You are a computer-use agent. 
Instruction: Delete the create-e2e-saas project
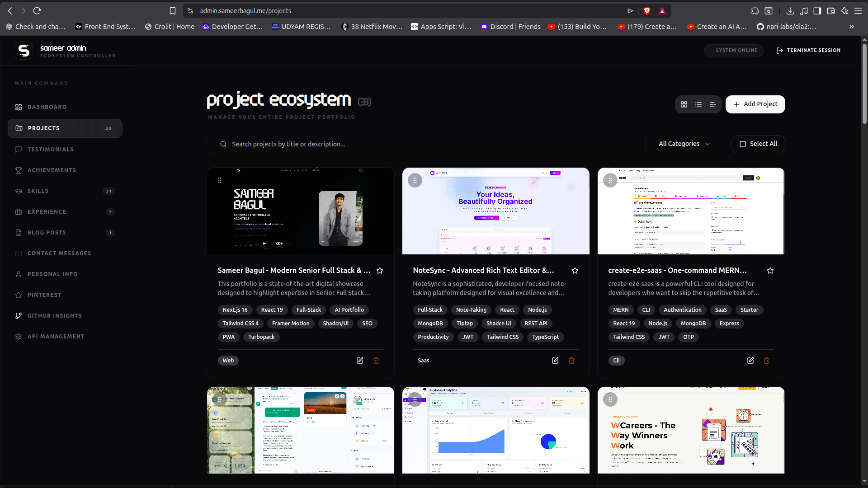[766, 361]
